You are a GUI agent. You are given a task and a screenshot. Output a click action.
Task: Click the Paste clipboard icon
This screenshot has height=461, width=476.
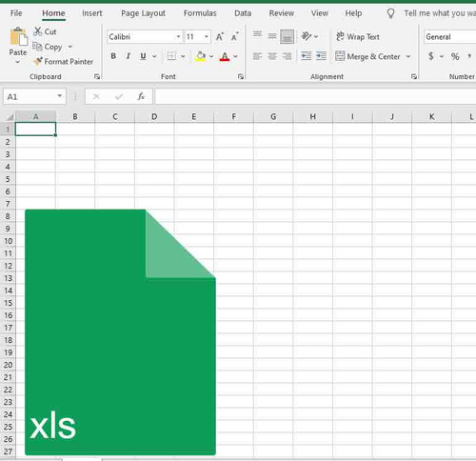coord(18,37)
